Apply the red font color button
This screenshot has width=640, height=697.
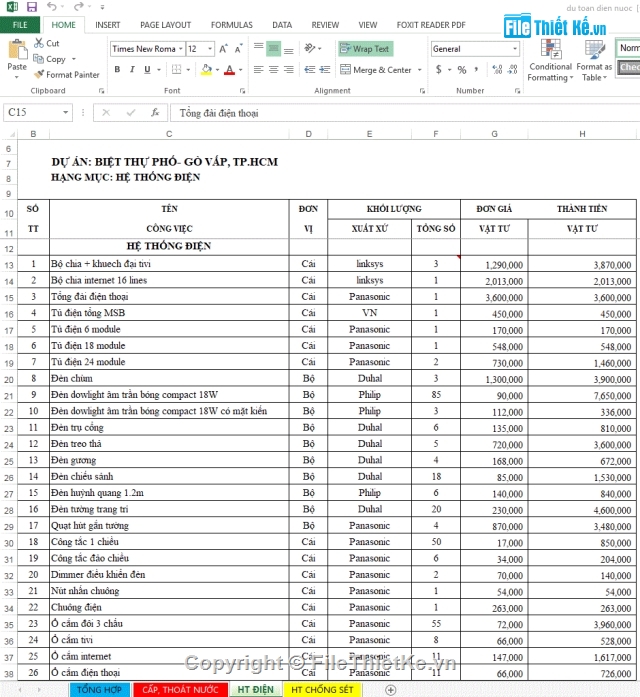[x=229, y=70]
